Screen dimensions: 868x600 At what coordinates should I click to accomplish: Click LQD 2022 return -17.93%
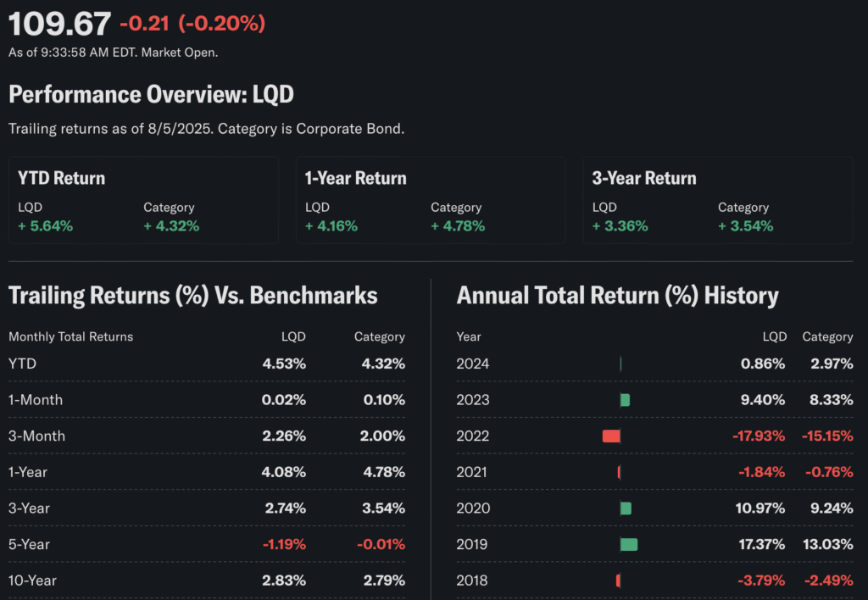(759, 436)
